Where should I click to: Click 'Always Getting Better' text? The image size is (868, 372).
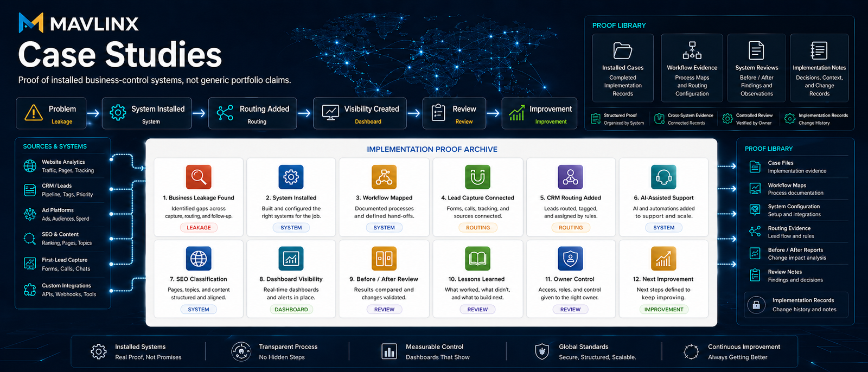(x=737, y=357)
